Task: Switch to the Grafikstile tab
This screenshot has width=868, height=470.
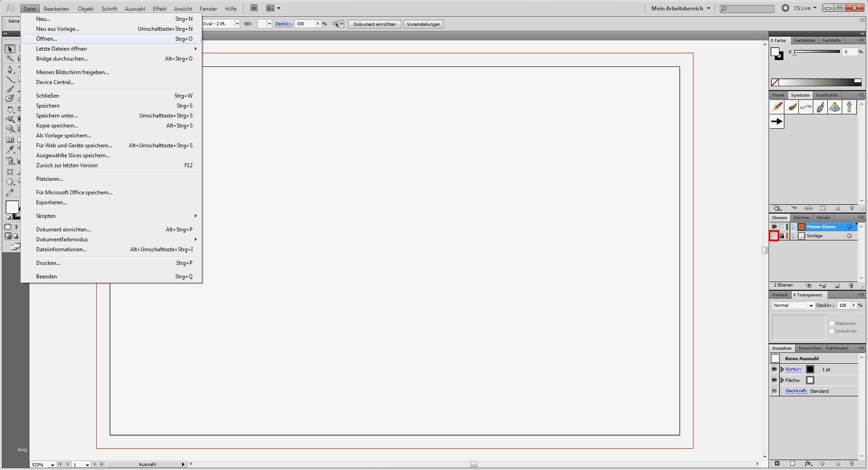Action: point(826,95)
